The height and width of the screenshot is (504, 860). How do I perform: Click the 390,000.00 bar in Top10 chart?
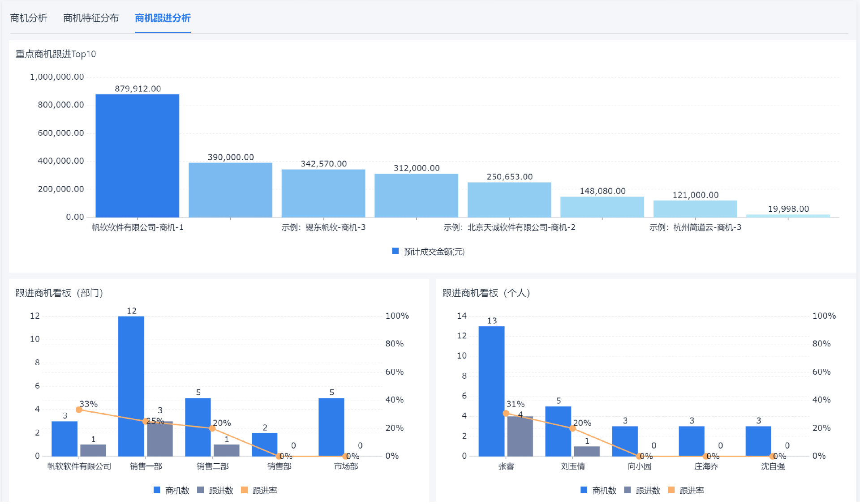[230, 190]
